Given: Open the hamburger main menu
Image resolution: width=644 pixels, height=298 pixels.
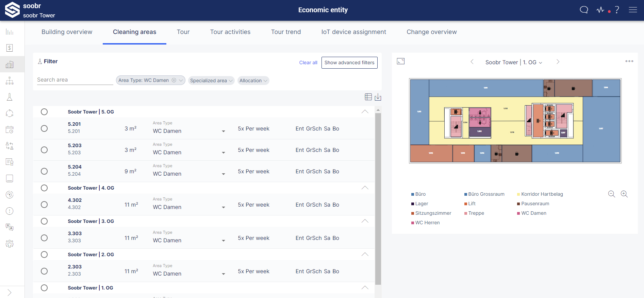Looking at the screenshot, I should (x=633, y=10).
